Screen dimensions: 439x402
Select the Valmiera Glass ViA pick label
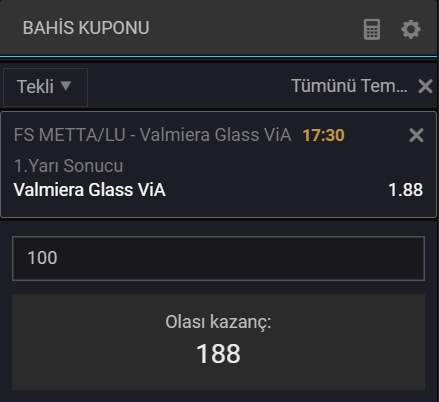tap(90, 190)
